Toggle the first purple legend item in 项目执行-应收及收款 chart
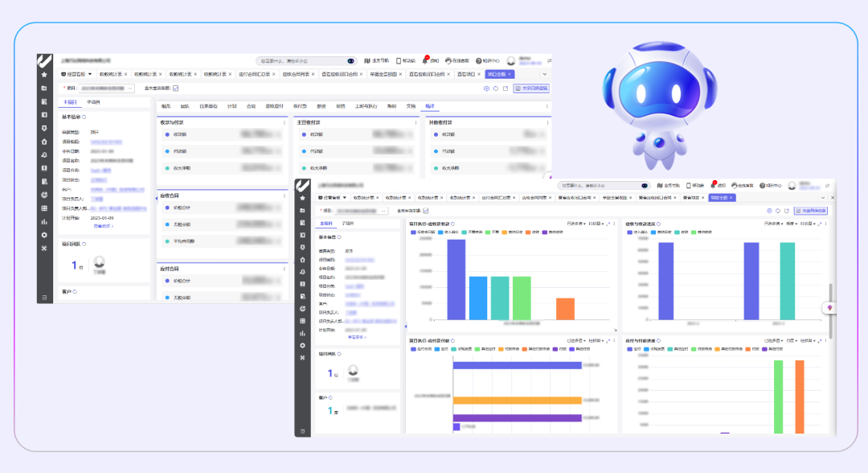Image resolution: width=868 pixels, height=473 pixels. (x=415, y=232)
